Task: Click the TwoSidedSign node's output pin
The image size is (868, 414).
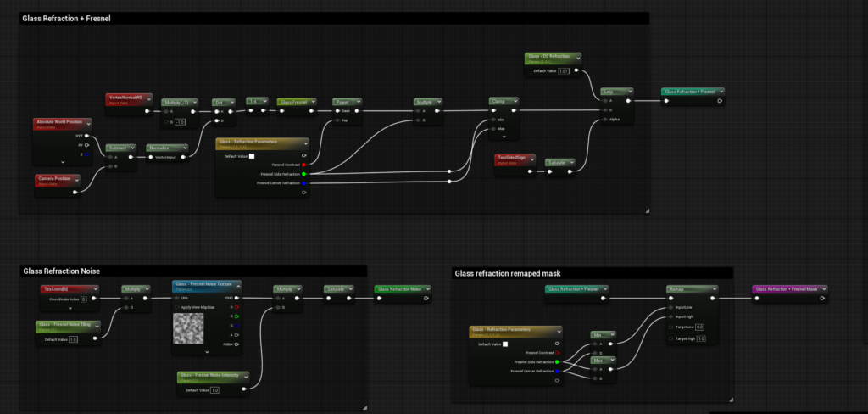Action: (x=531, y=172)
